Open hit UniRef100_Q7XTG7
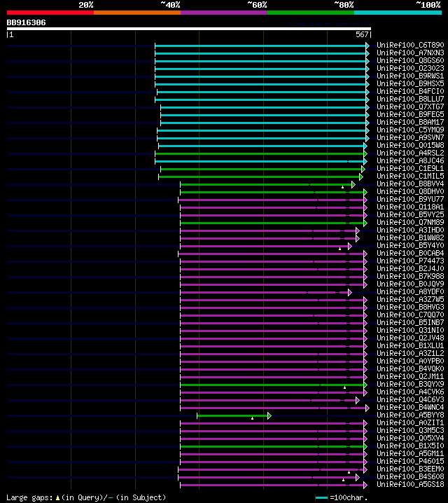The width and height of the screenshot is (448, 503). 410,106
